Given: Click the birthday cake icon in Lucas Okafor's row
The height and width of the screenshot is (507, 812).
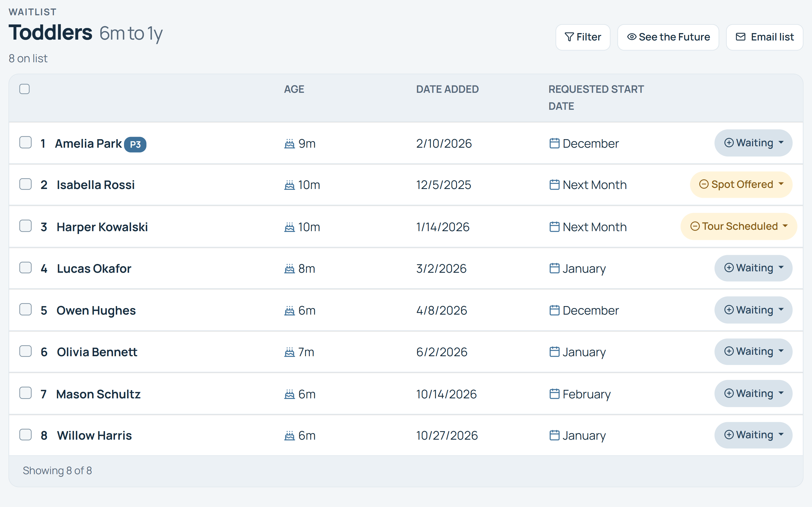Looking at the screenshot, I should coord(289,269).
